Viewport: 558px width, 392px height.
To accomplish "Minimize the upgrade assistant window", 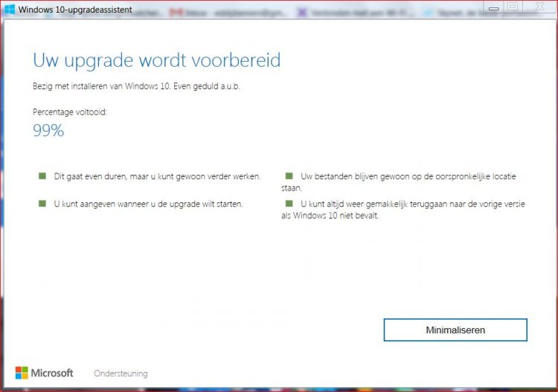I will pos(493,8).
